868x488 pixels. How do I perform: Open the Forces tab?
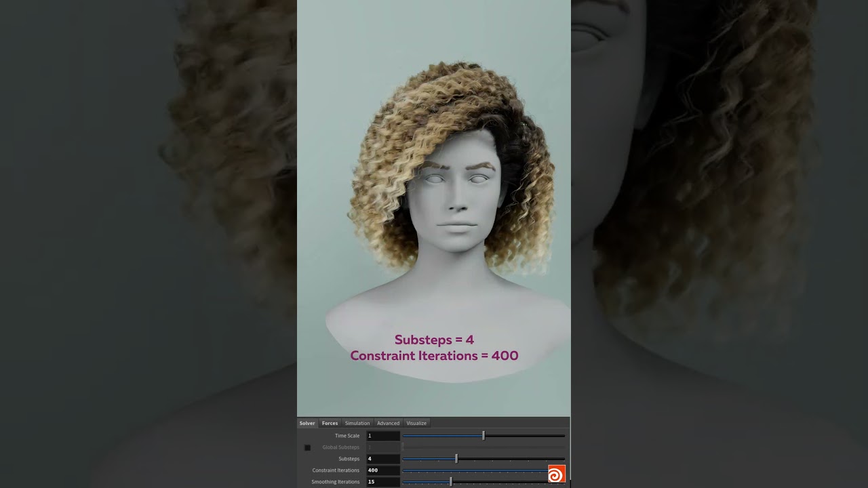(x=330, y=423)
